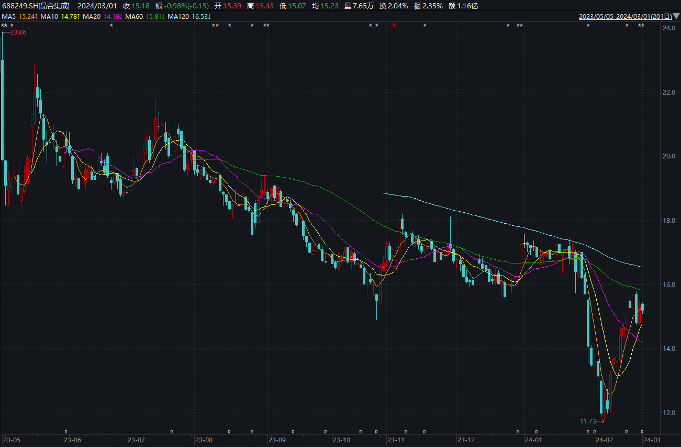The width and height of the screenshot is (681, 447).
Task: Click the 12.0 price axis label
Action: coord(668,413)
